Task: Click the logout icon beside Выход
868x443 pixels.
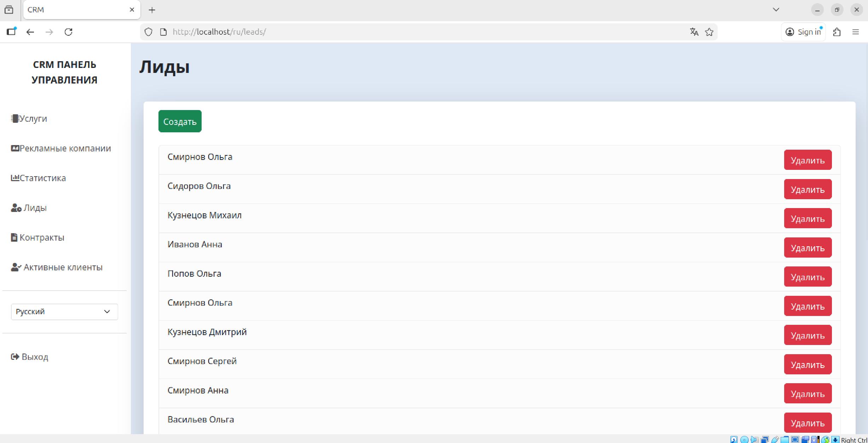Action: click(15, 357)
